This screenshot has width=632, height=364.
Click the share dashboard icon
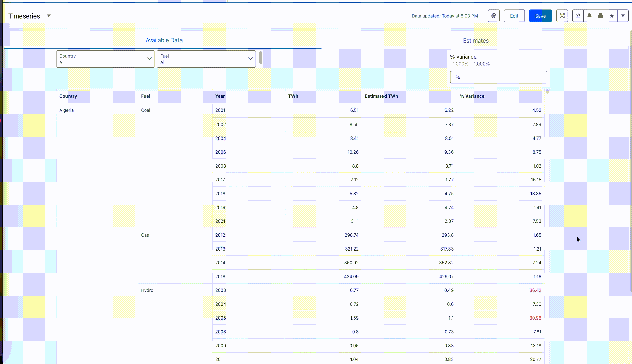pos(578,16)
